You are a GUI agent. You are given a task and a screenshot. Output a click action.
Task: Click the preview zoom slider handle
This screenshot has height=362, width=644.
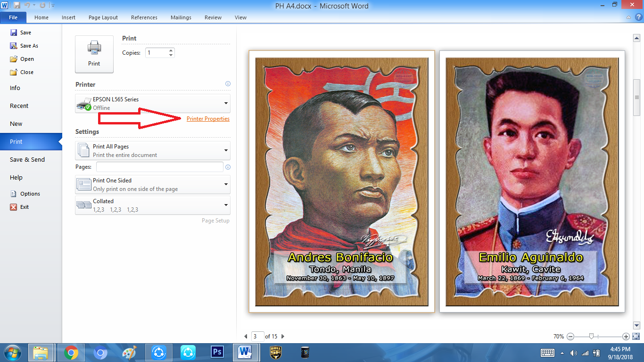click(x=591, y=337)
